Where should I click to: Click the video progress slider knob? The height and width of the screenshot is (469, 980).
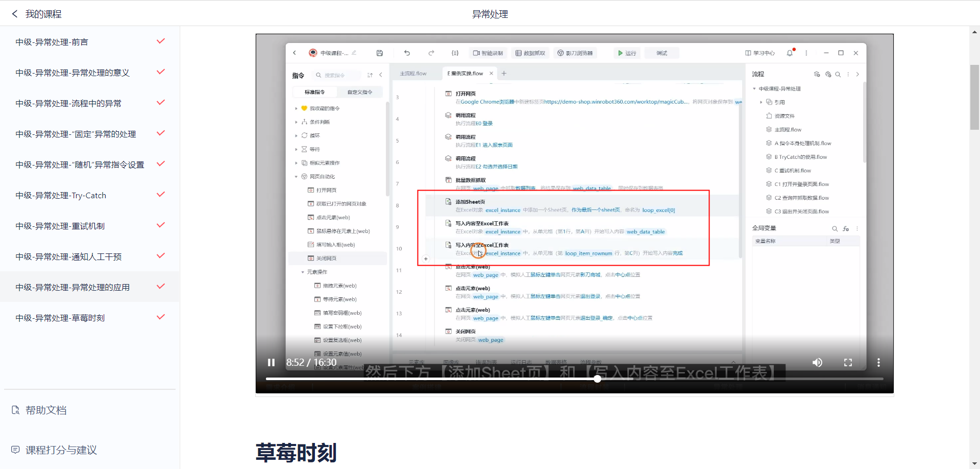(x=597, y=379)
